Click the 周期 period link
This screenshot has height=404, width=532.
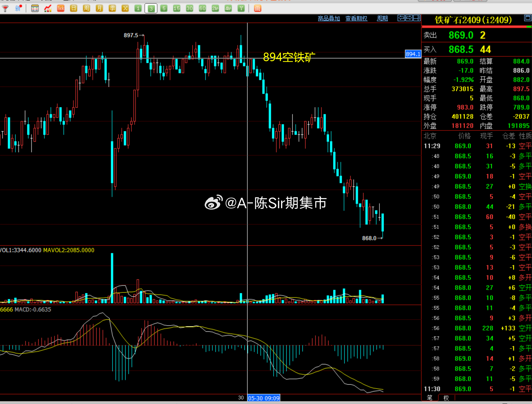point(382,18)
